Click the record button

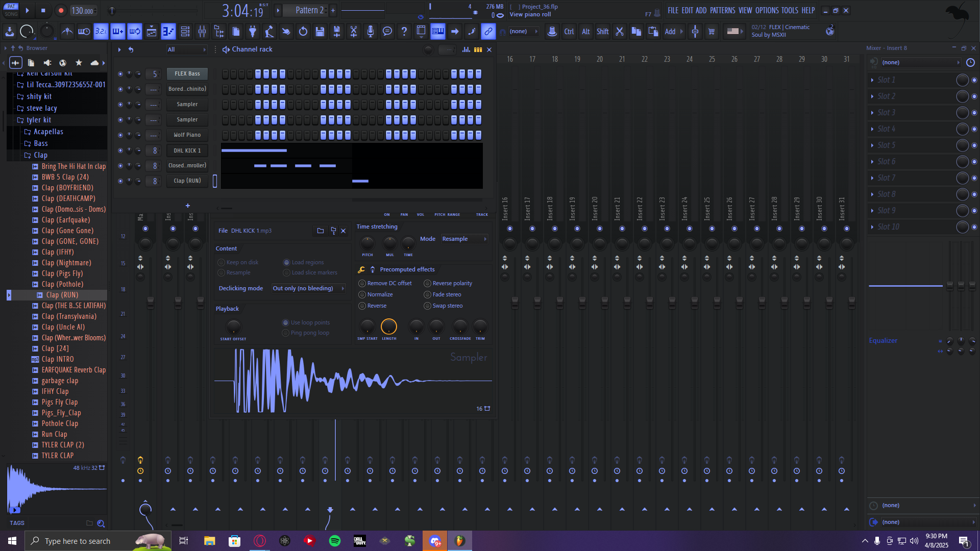click(x=61, y=11)
